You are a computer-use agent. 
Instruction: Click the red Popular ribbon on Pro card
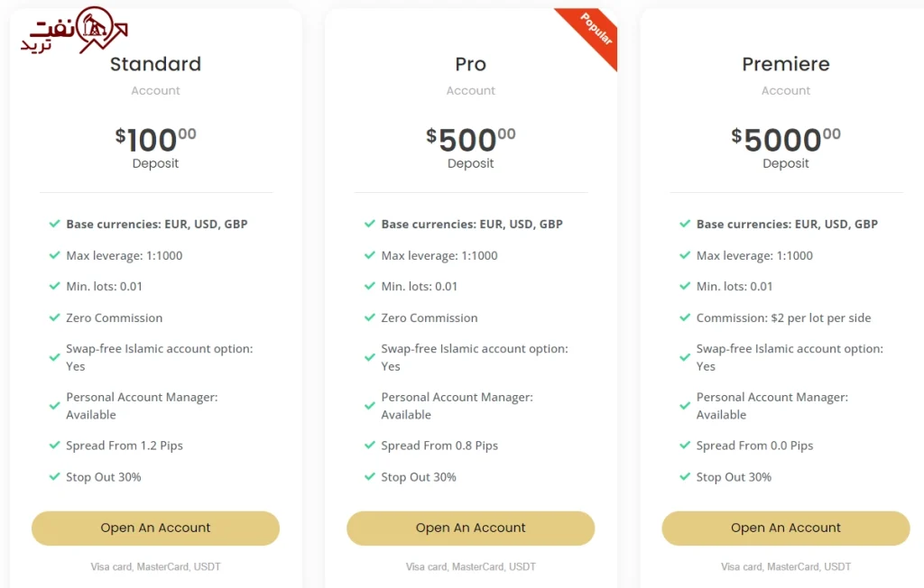(x=594, y=32)
